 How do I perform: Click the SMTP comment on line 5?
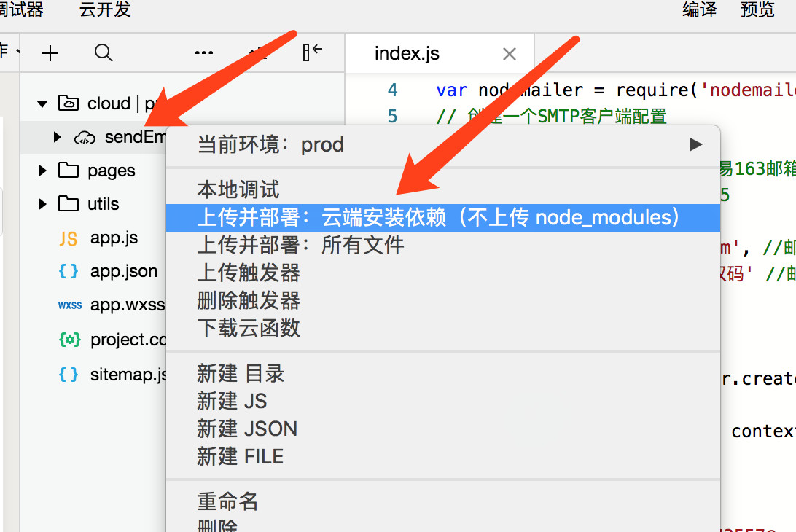pos(551,117)
